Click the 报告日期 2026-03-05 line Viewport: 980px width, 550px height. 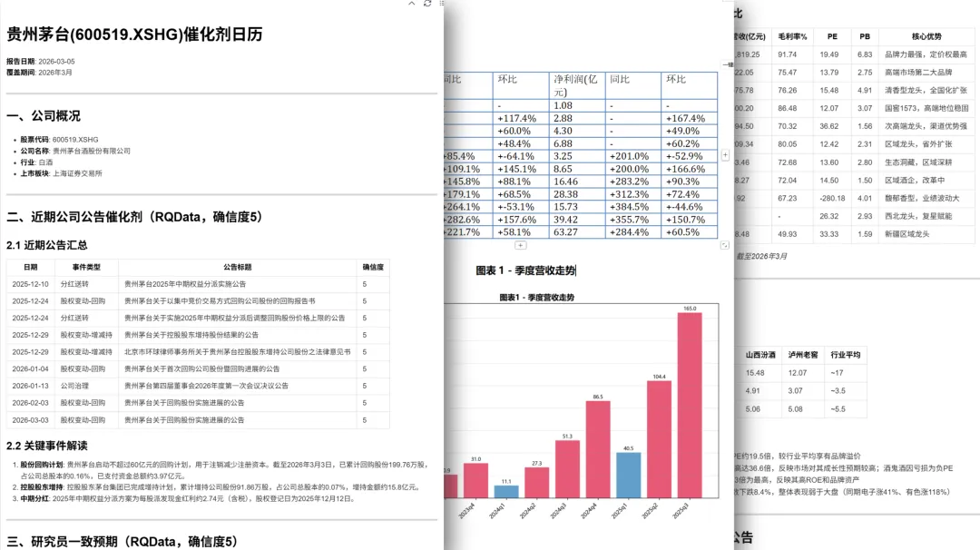tap(41, 61)
